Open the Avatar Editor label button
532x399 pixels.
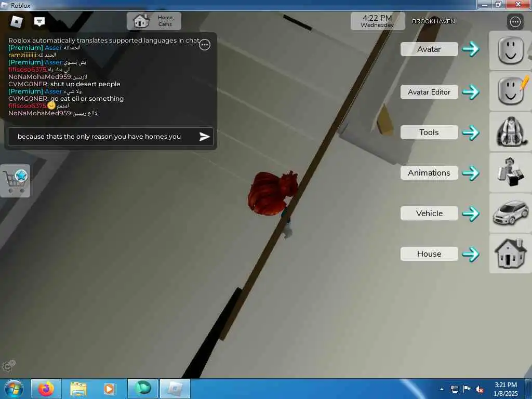coord(429,92)
